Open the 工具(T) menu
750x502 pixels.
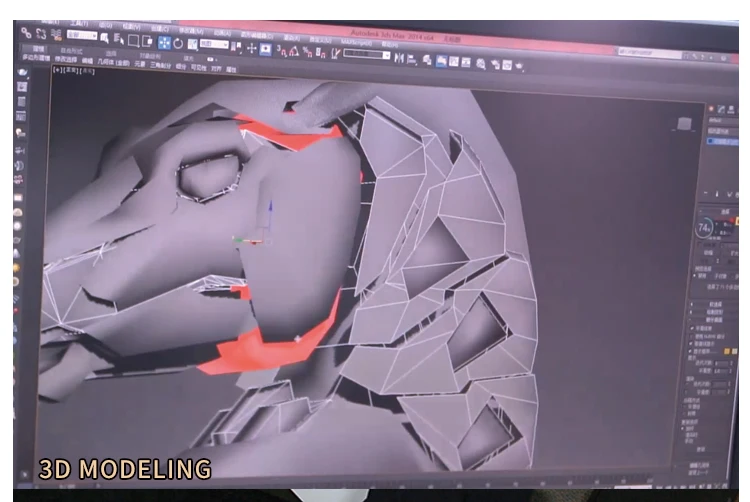79,23
